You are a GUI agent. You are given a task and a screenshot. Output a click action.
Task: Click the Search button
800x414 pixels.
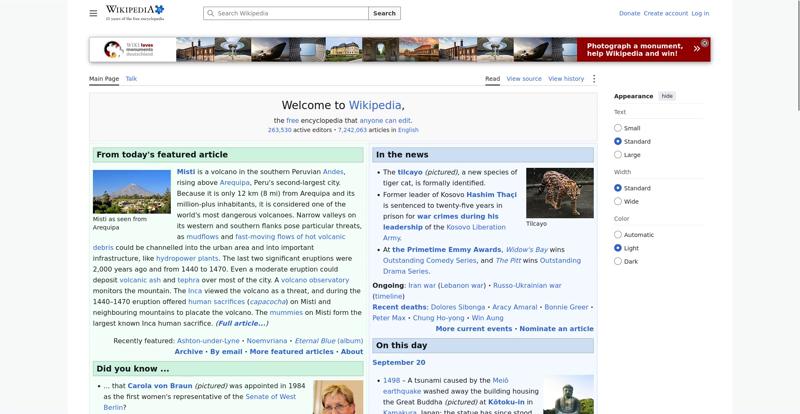(x=384, y=13)
